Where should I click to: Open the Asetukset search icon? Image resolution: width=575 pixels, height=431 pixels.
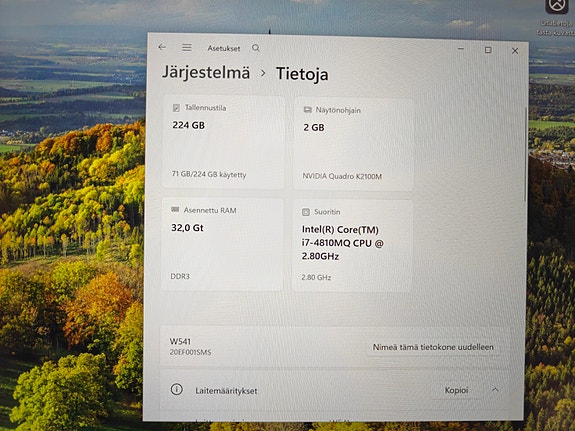[x=256, y=48]
